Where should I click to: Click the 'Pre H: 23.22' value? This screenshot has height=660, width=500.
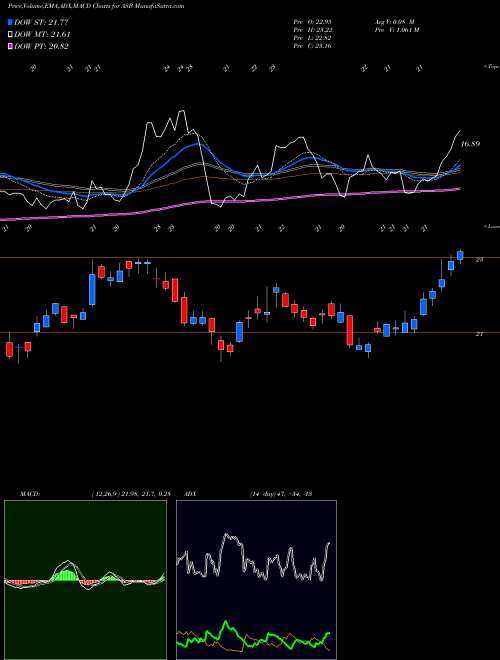click(x=312, y=30)
